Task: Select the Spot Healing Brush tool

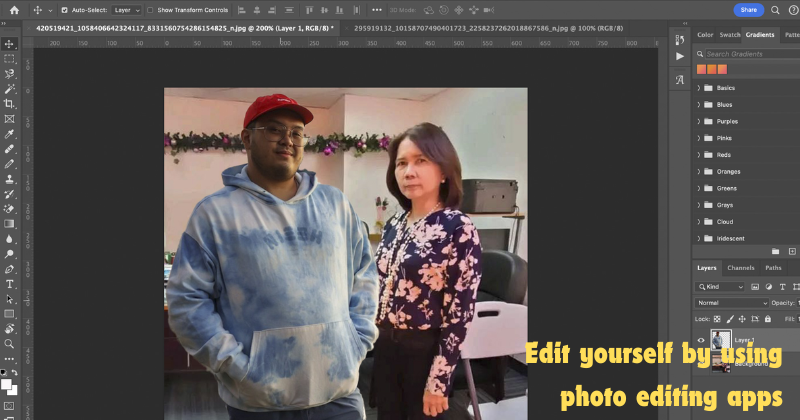Action: coord(9,149)
